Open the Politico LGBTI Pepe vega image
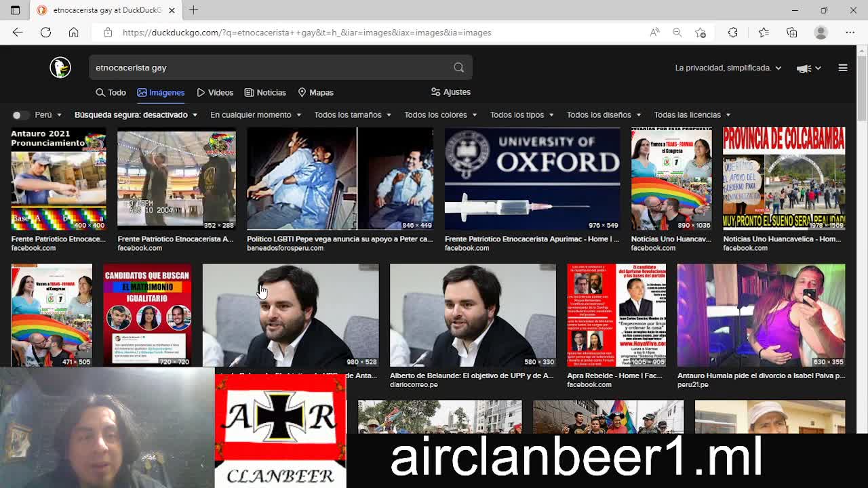Image resolution: width=868 pixels, height=488 pixels. tap(340, 179)
